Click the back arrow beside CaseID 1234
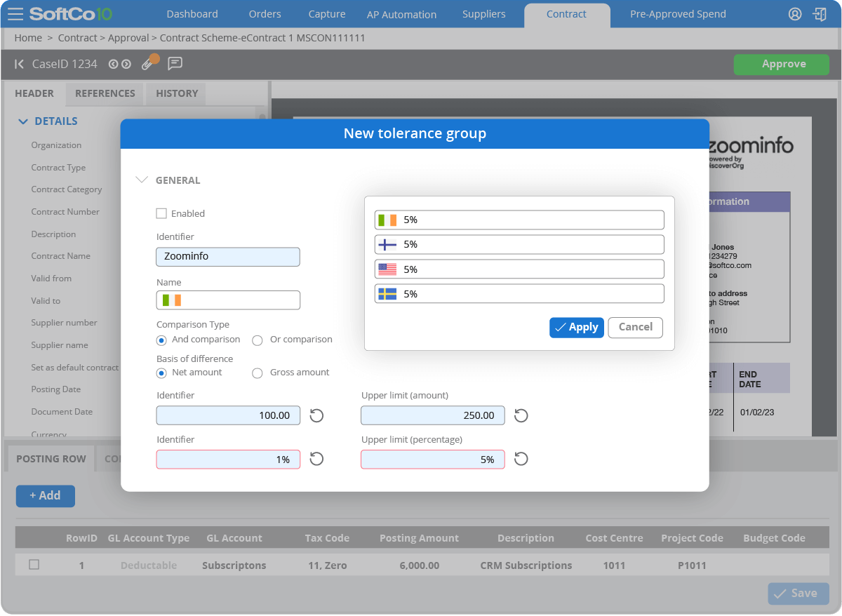 (x=19, y=63)
